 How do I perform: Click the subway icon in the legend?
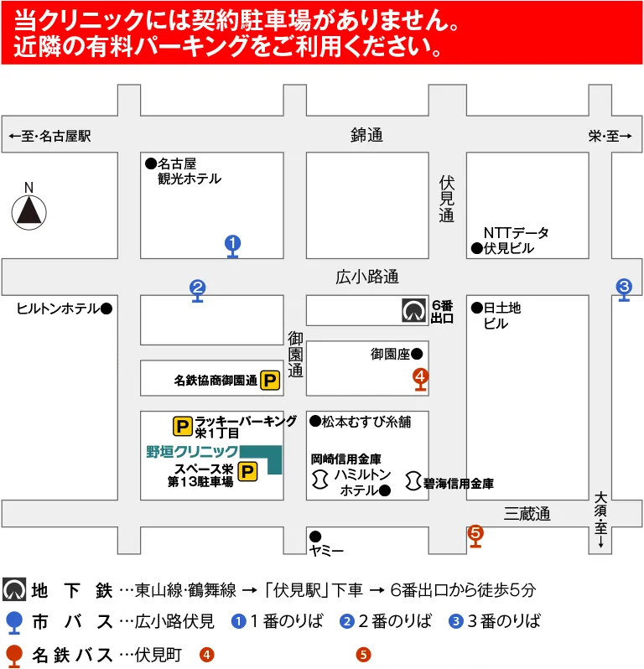13,590
